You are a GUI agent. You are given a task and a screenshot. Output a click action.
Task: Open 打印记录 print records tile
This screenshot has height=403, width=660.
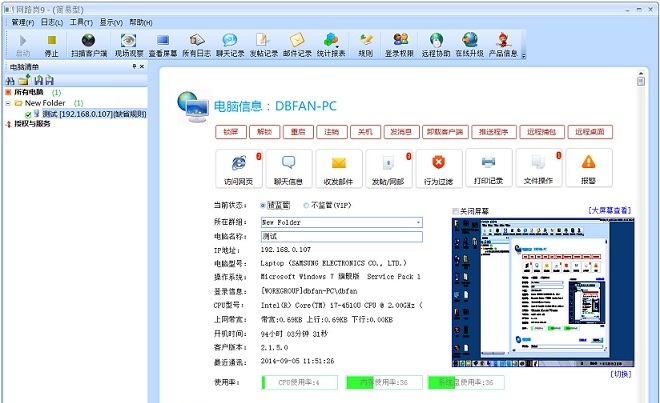pyautogui.click(x=488, y=168)
